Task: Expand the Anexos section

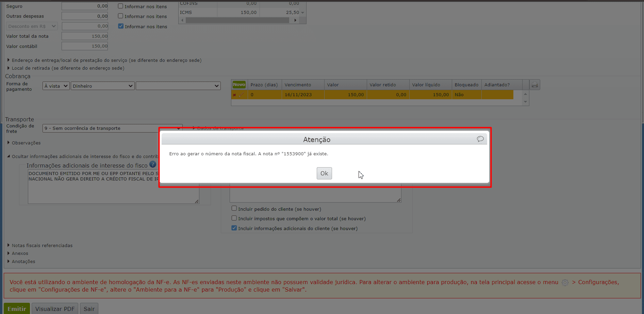Action: point(18,253)
